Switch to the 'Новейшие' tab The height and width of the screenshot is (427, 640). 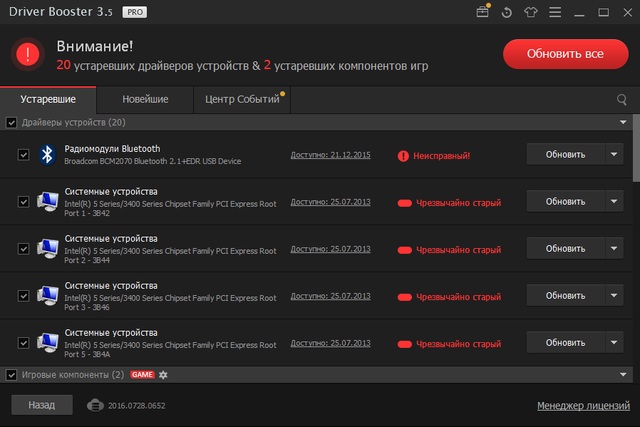pos(145,100)
